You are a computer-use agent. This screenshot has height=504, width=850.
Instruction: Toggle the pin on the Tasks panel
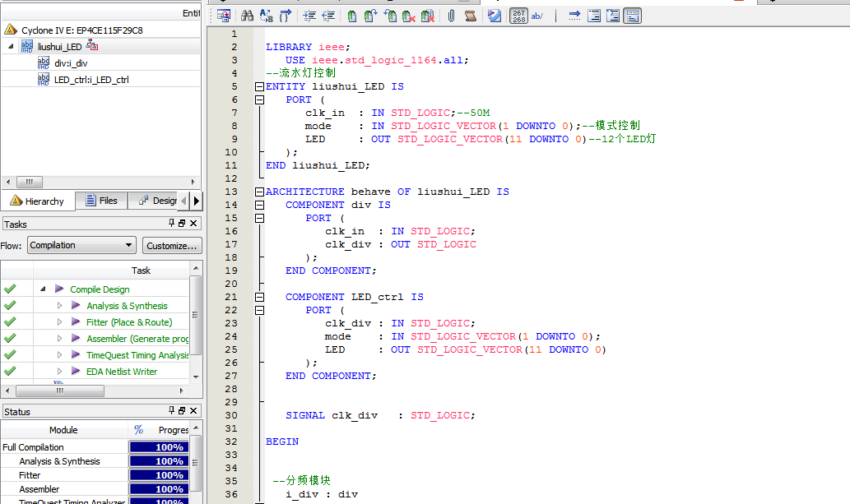tap(172, 224)
